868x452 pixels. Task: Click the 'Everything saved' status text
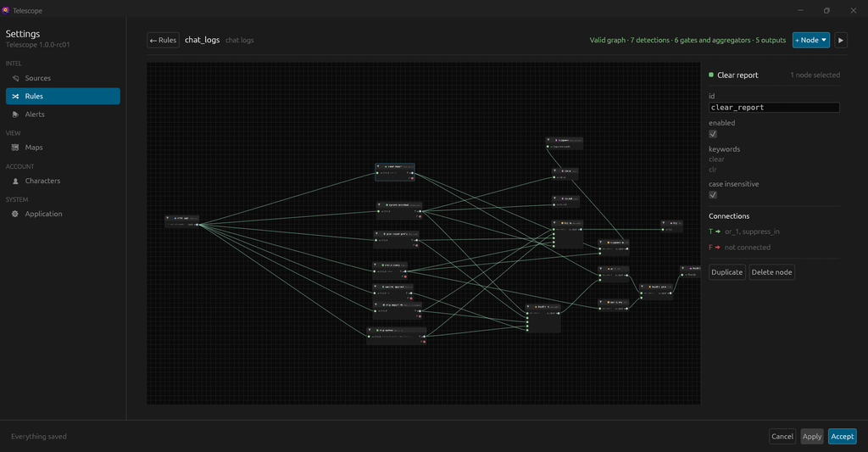(39, 437)
